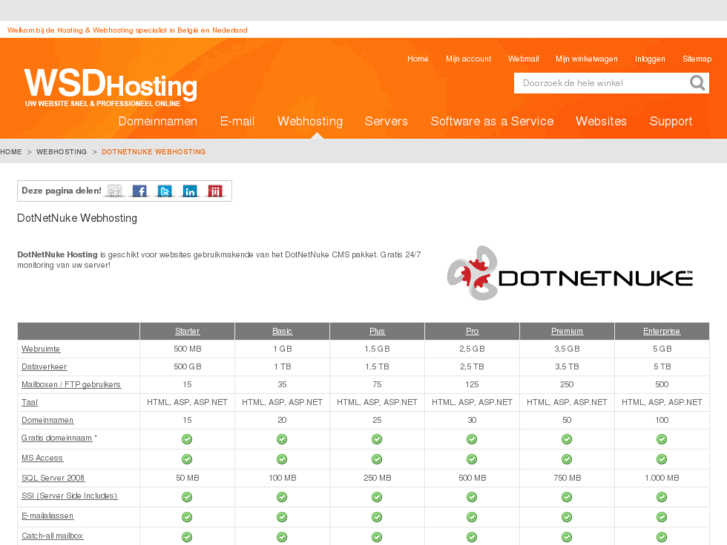The image size is (727, 545).
Task: Click Mailboxen / FTP gebruikers label
Action: point(71,385)
